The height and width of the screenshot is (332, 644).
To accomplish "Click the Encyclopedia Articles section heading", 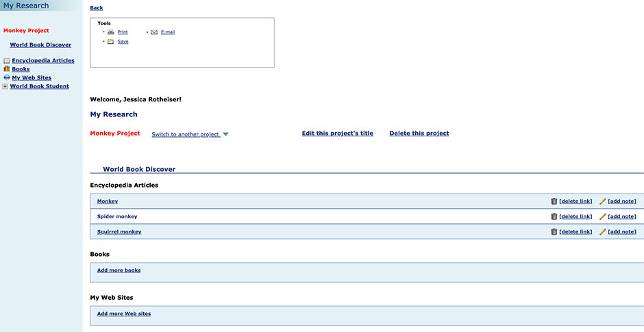I will pos(124,185).
